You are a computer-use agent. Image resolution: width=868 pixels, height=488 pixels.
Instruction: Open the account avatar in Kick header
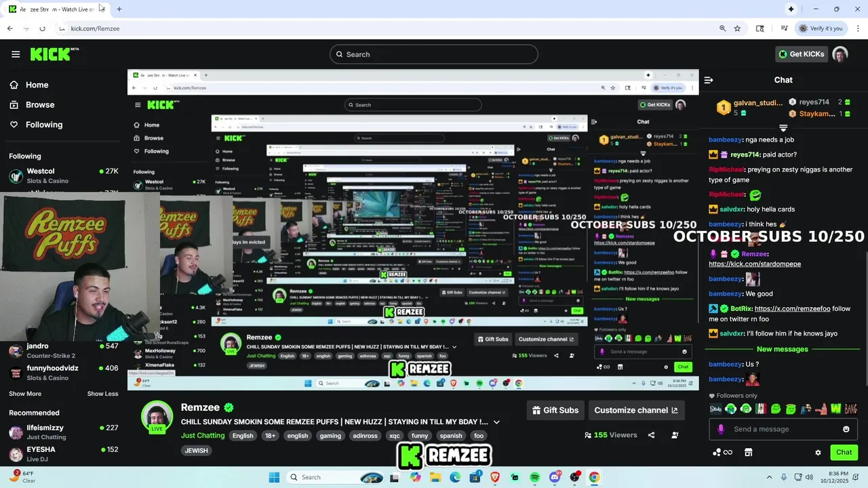[840, 54]
